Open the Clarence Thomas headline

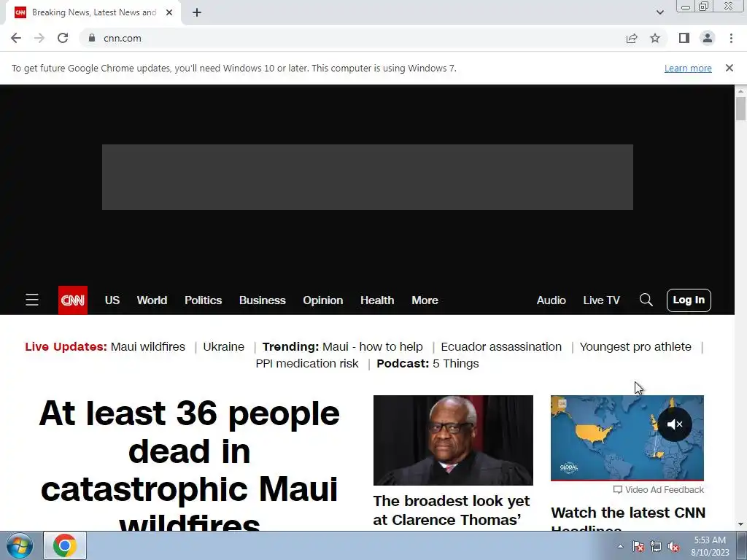(452, 510)
